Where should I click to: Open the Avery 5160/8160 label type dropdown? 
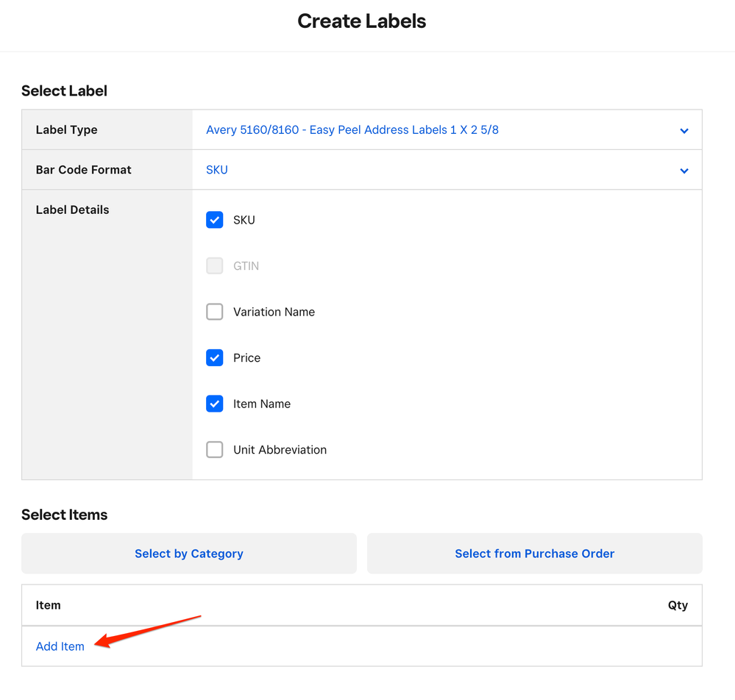tap(352, 130)
